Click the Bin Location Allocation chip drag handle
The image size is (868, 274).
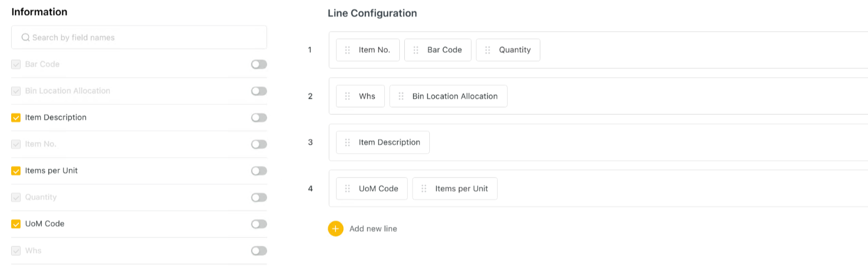tap(400, 96)
